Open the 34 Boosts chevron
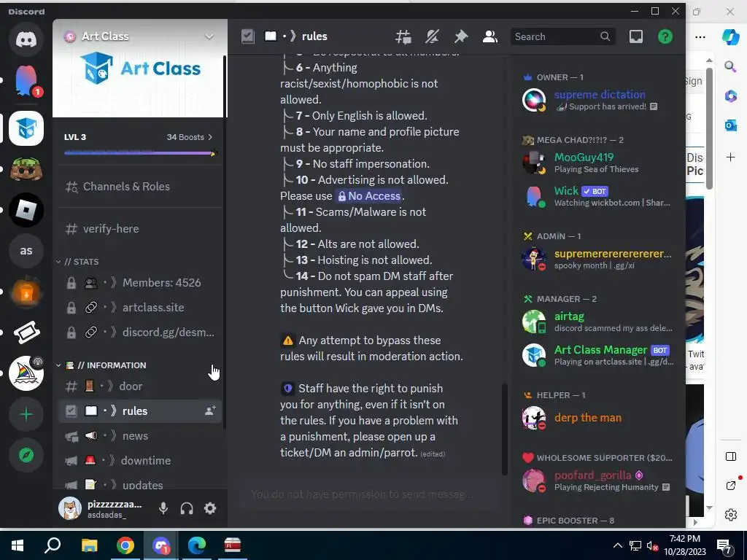 [210, 137]
